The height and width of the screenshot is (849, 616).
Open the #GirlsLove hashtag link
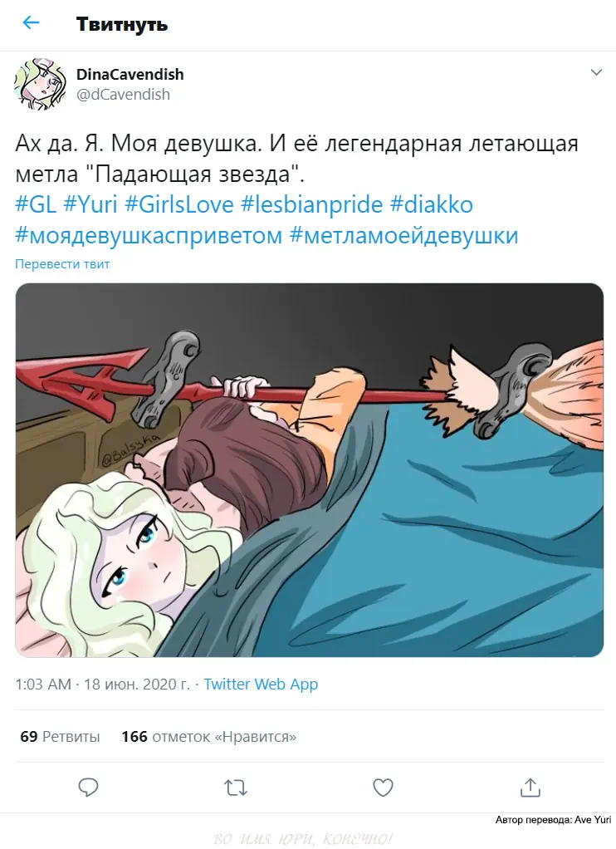[x=179, y=204]
